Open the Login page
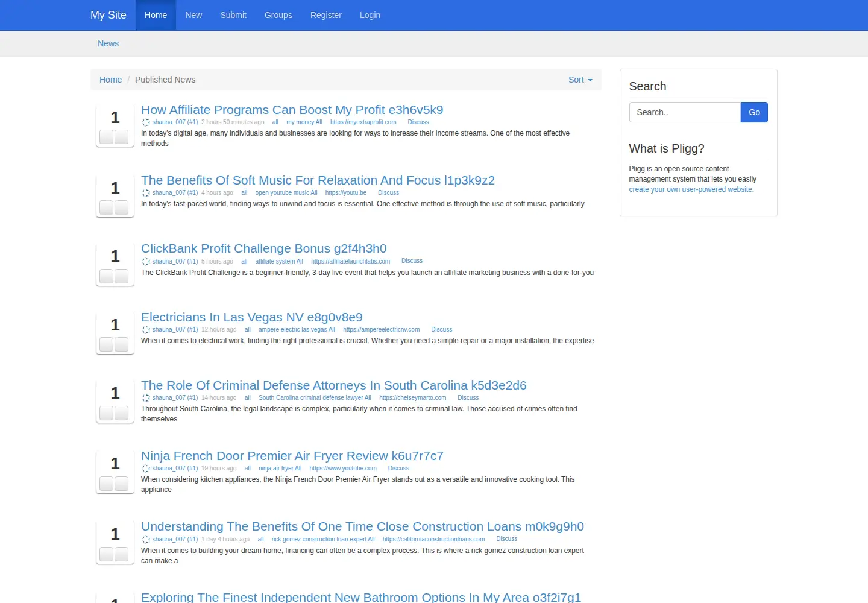The height and width of the screenshot is (603, 868). coord(370,15)
